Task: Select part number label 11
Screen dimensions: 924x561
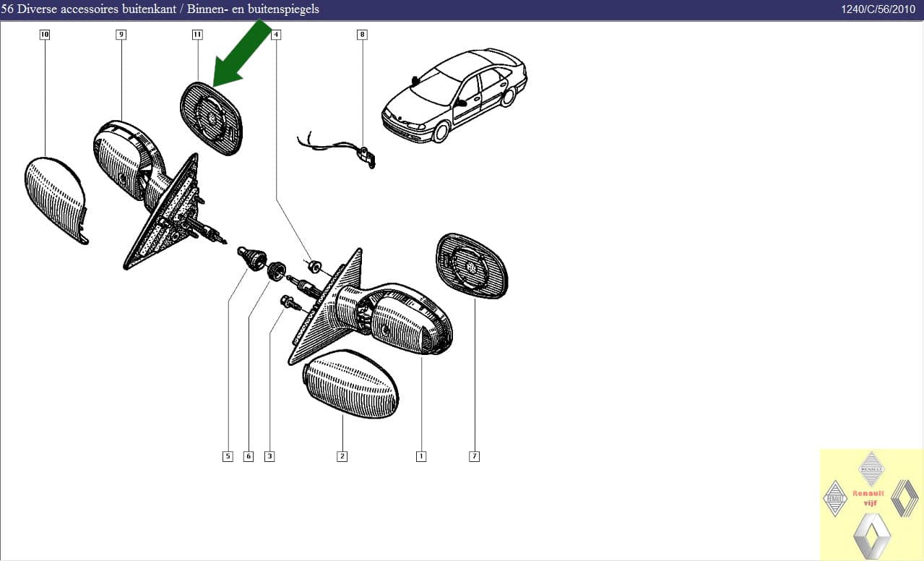Action: pyautogui.click(x=197, y=35)
